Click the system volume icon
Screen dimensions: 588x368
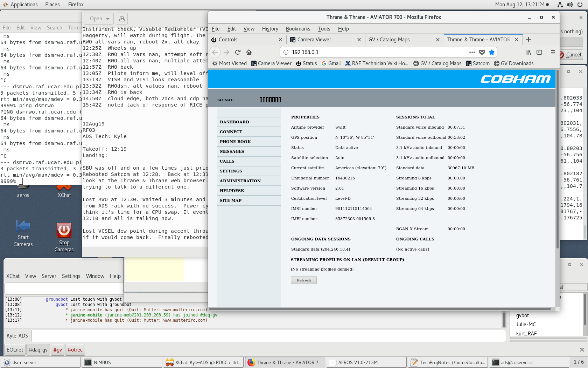(x=570, y=5)
